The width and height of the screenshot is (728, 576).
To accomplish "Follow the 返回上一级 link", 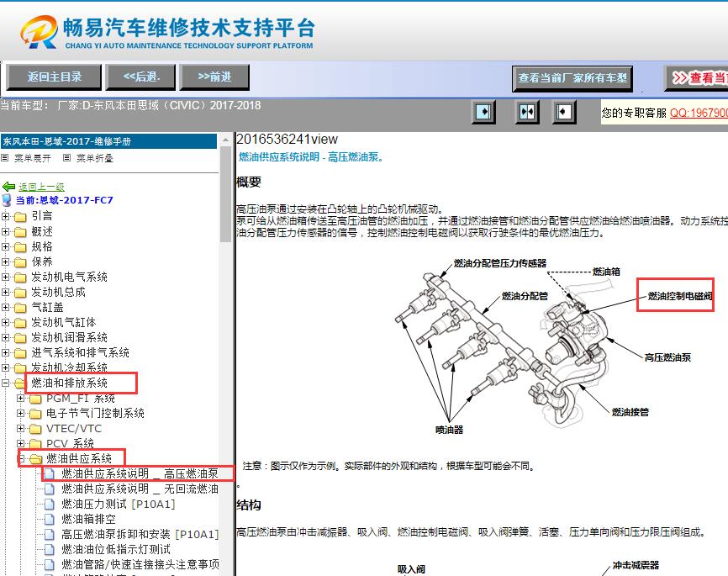I will click(41, 187).
